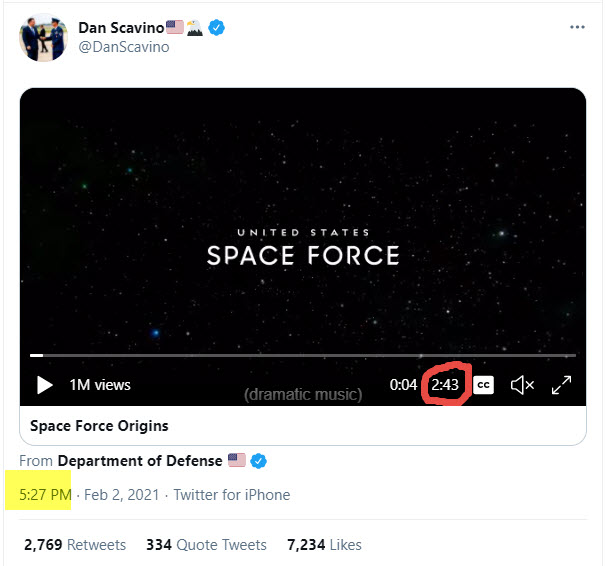This screenshot has width=605, height=566.
Task: Click Dan Scavino's blue verified badge
Action: (216, 28)
